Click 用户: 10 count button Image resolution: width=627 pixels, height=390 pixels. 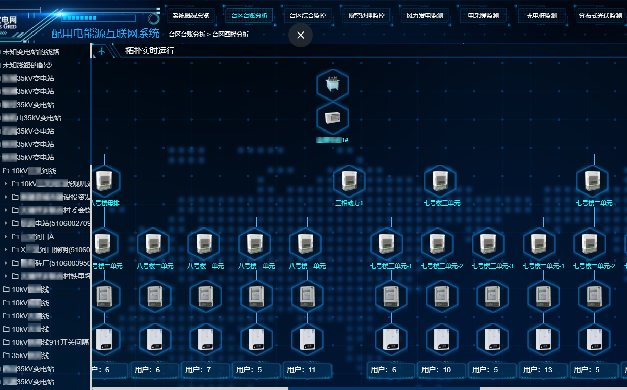click(x=442, y=370)
